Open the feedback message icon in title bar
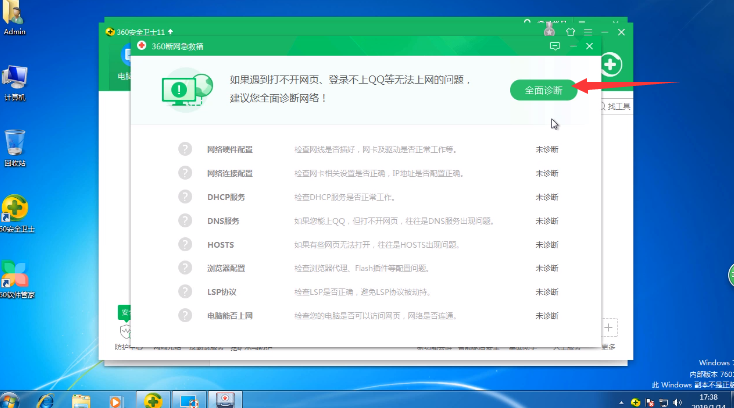The image size is (734, 408). pyautogui.click(x=555, y=46)
